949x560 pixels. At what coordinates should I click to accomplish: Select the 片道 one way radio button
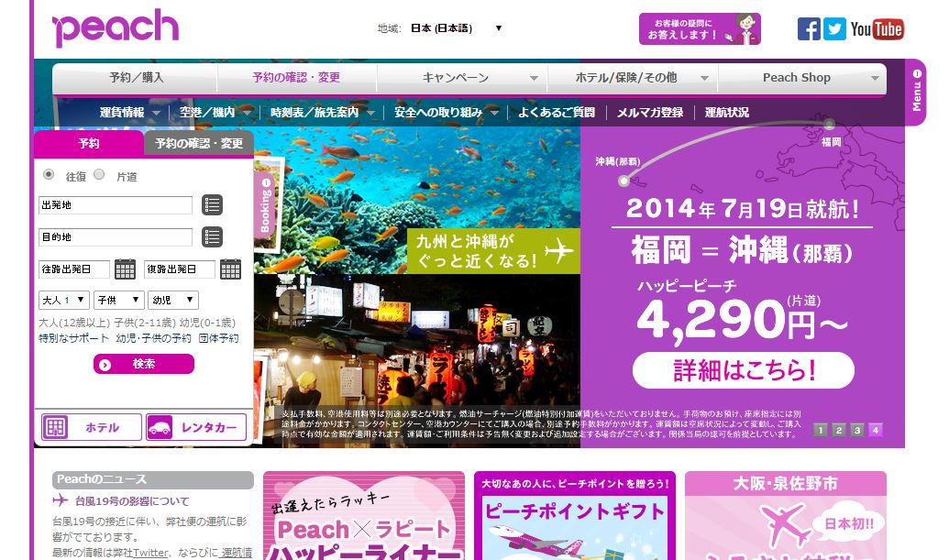click(99, 175)
